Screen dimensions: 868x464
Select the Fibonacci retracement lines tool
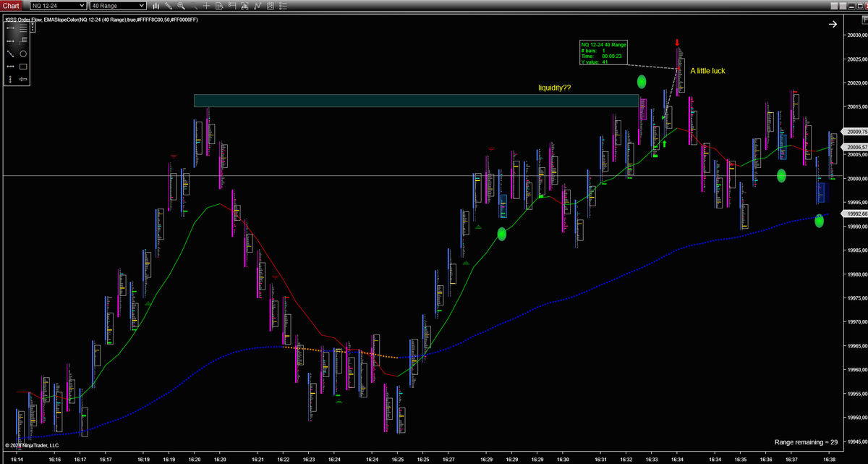(23, 28)
